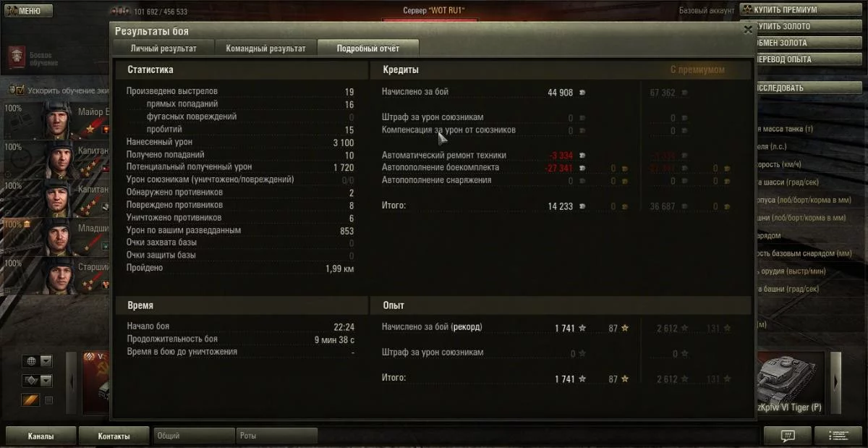Image resolution: width=868 pixels, height=448 pixels.
Task: Click the Боевое обучение badge icon
Action: tap(17, 57)
